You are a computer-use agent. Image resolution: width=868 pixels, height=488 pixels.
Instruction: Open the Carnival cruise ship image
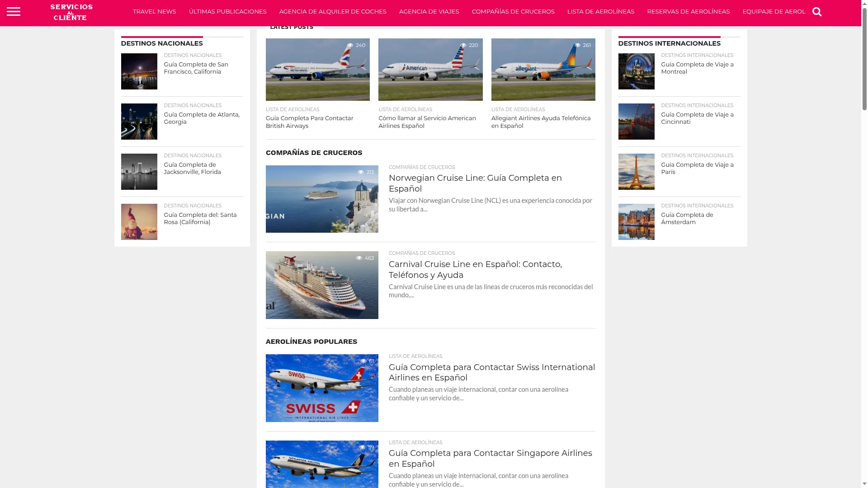tap(322, 285)
